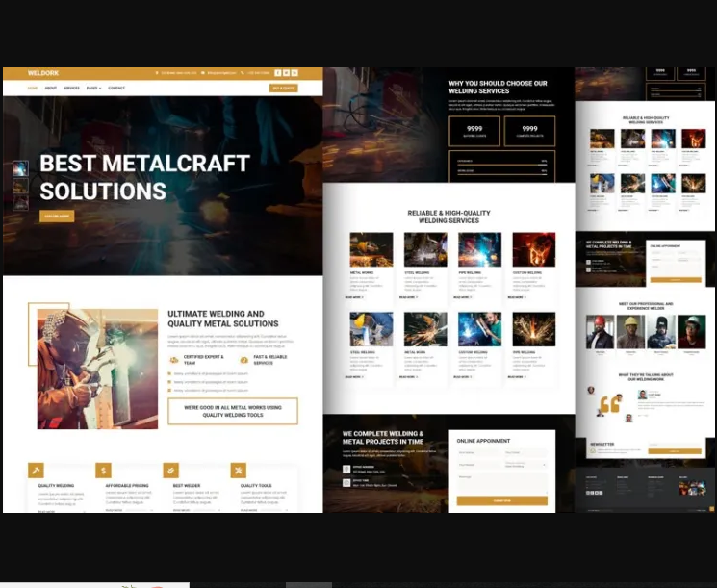The image size is (717, 588).
Task: Click the Explore More hero button
Action: [x=57, y=217]
